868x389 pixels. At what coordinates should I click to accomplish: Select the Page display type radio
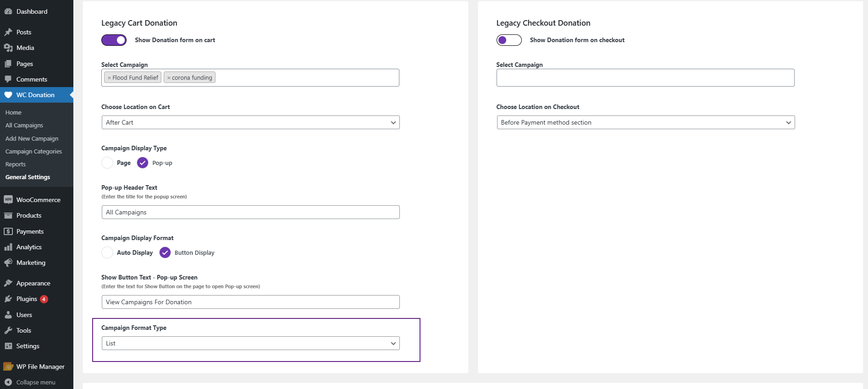[x=107, y=163]
